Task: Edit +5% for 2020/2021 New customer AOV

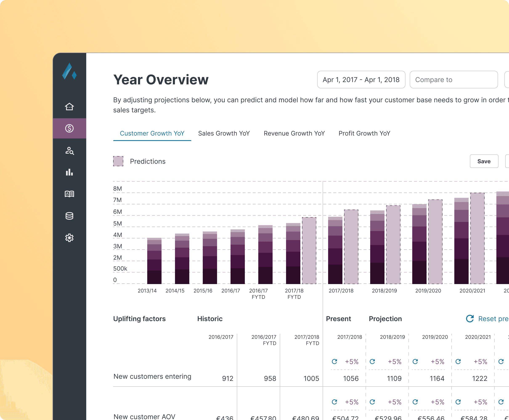Action: click(480, 402)
